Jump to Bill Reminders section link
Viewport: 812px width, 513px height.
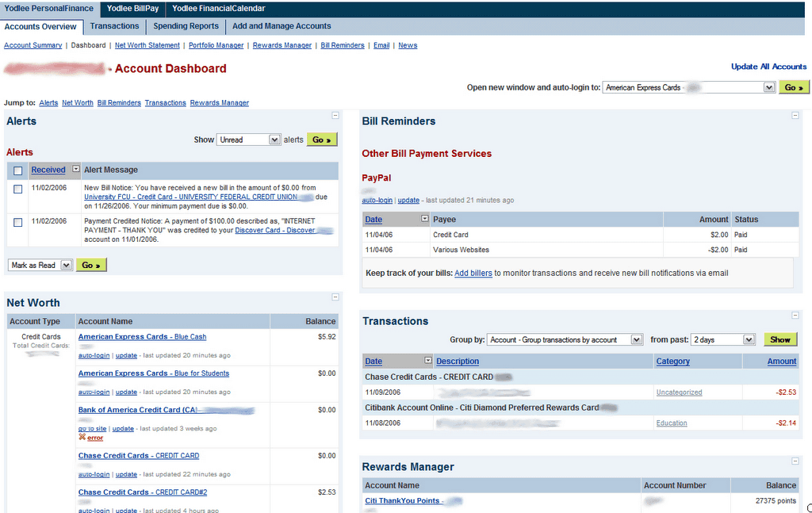click(119, 103)
